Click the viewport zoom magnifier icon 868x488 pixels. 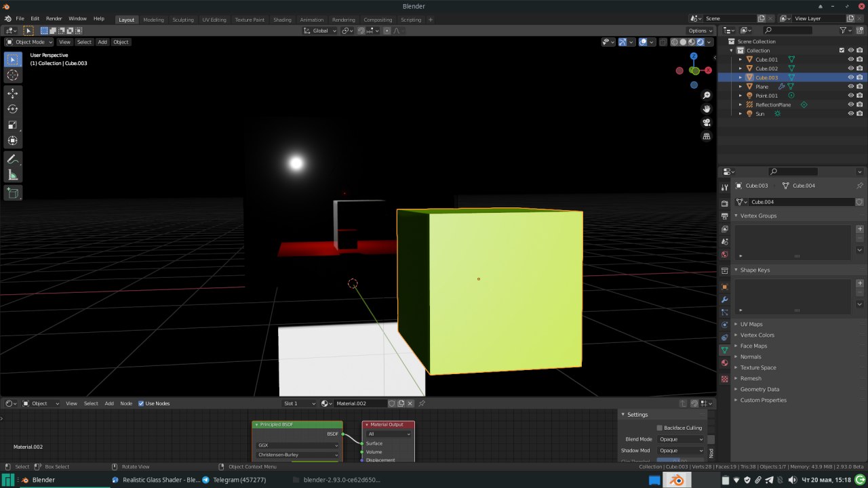pyautogui.click(x=707, y=96)
